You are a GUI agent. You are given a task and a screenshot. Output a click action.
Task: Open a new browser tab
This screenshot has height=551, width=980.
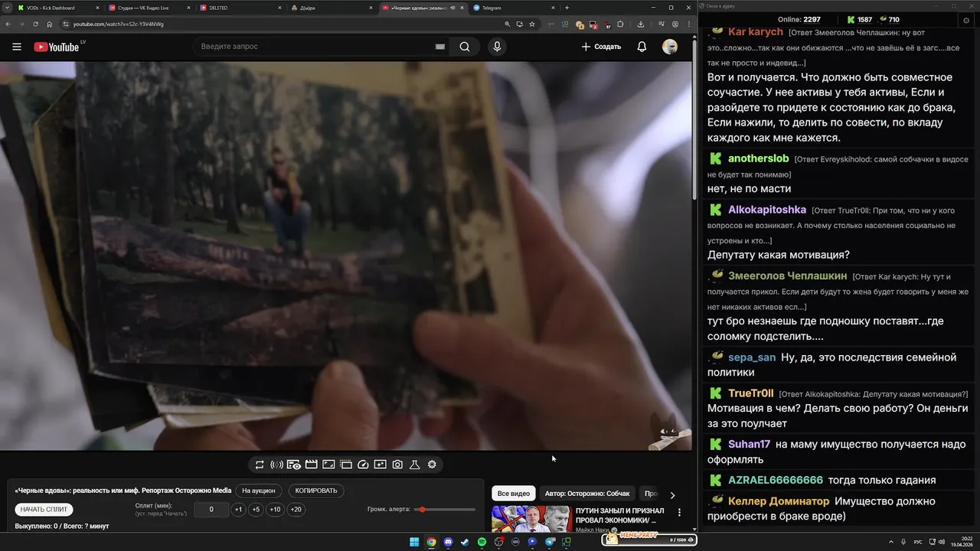pyautogui.click(x=567, y=8)
